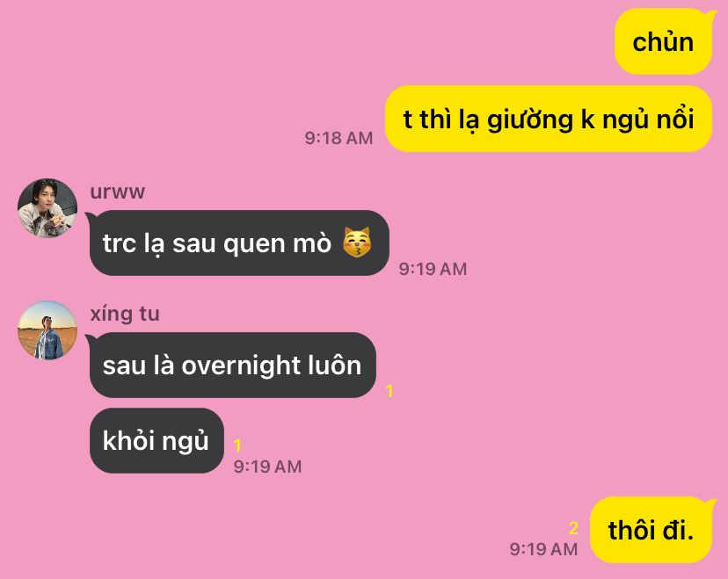Tap the kissing cat emoji
The width and height of the screenshot is (728, 579).
[x=357, y=242]
